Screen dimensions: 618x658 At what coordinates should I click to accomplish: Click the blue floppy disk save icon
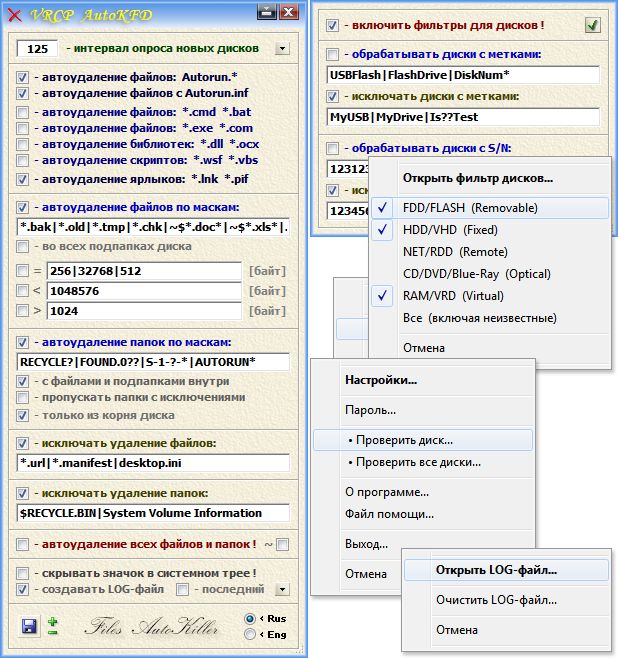[x=29, y=626]
